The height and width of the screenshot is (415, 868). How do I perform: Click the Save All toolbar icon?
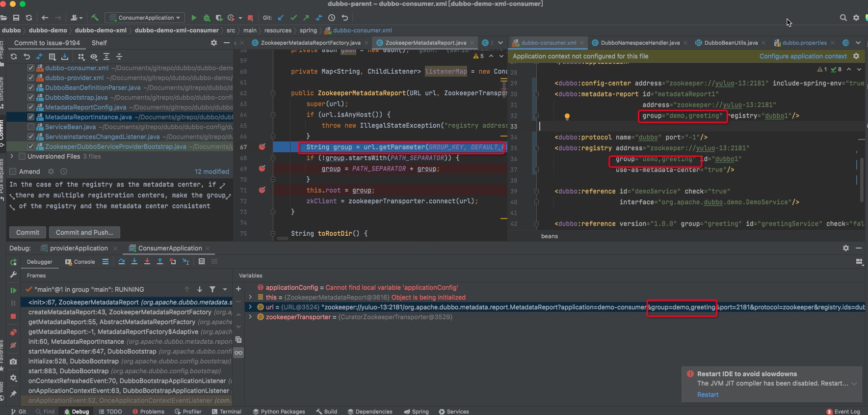16,18
